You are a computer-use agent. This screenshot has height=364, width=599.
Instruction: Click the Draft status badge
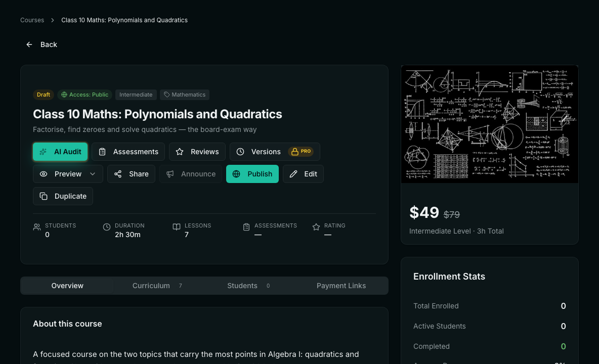pyautogui.click(x=44, y=95)
